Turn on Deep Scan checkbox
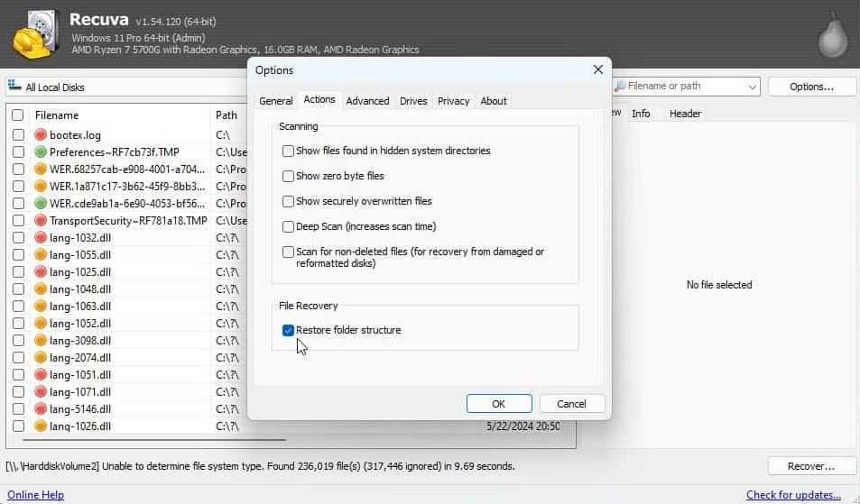This screenshot has width=860, height=504. (x=288, y=226)
